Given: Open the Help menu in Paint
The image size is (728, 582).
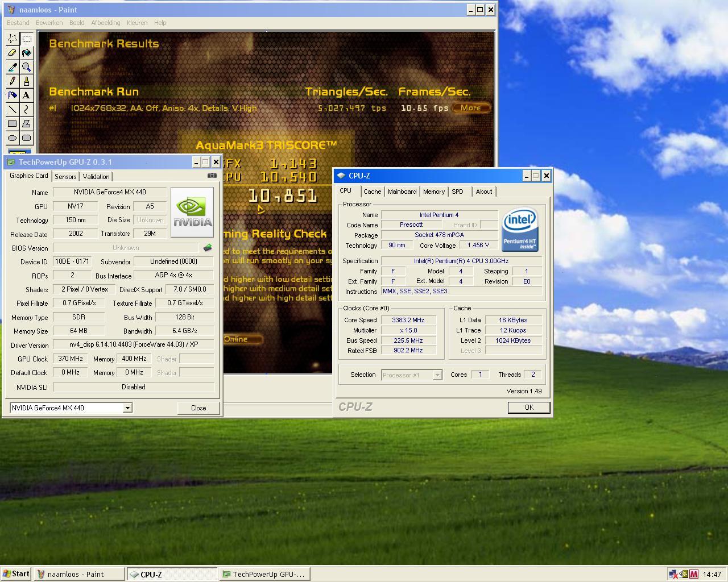Looking at the screenshot, I should pos(160,23).
